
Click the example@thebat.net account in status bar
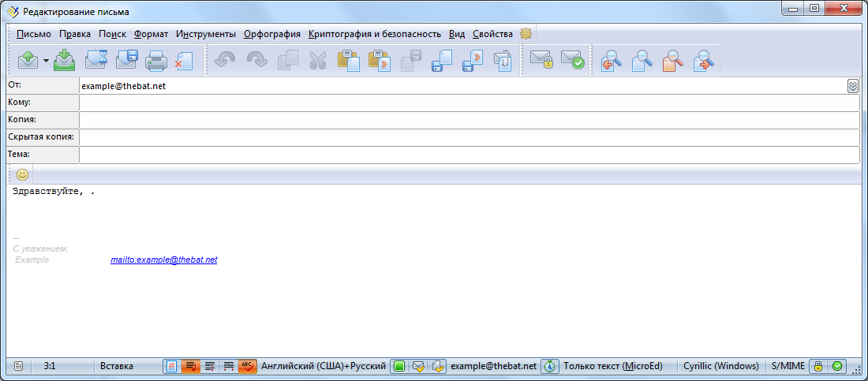coord(494,366)
